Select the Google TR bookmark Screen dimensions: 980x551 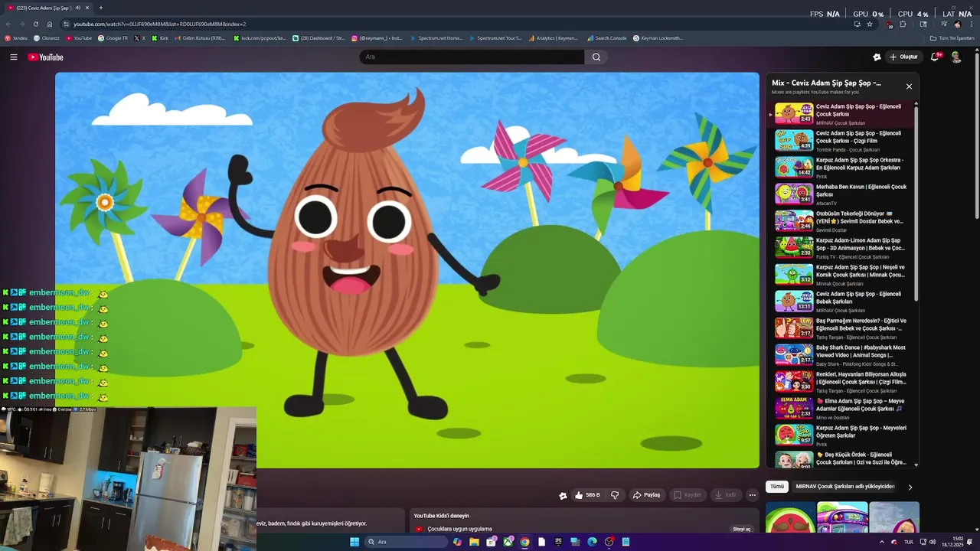coord(113,37)
